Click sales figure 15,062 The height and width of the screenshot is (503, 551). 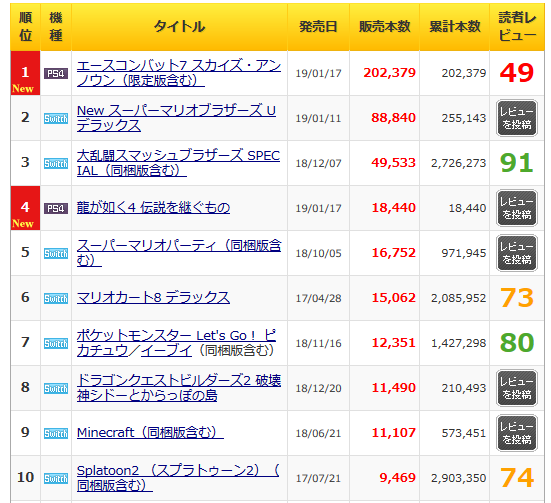pyautogui.click(x=394, y=298)
